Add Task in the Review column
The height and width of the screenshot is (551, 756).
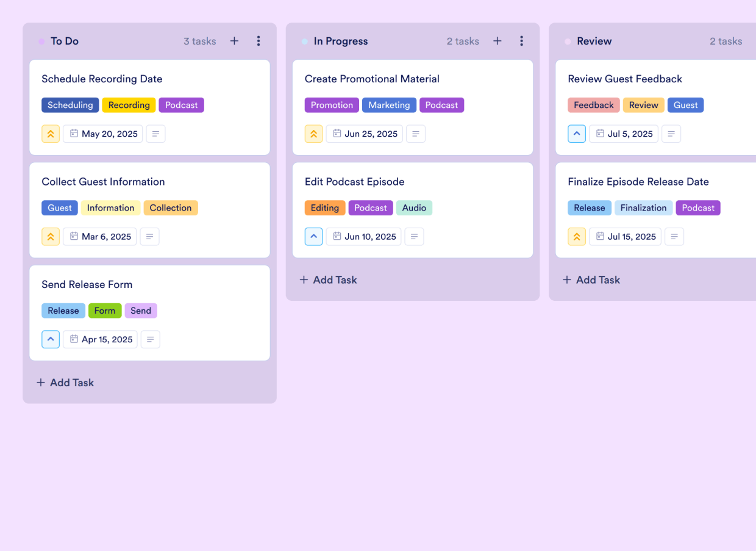591,279
